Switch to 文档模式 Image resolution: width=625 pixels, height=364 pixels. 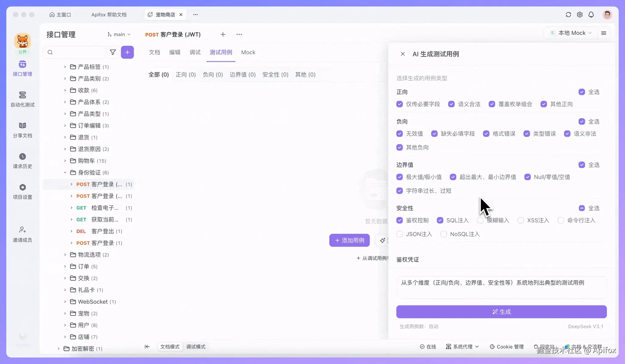click(x=170, y=347)
